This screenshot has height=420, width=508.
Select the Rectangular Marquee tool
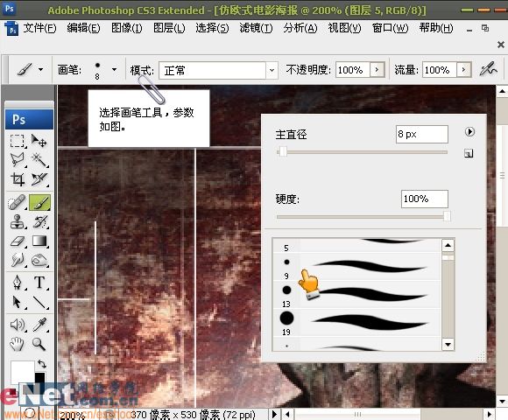coord(18,141)
